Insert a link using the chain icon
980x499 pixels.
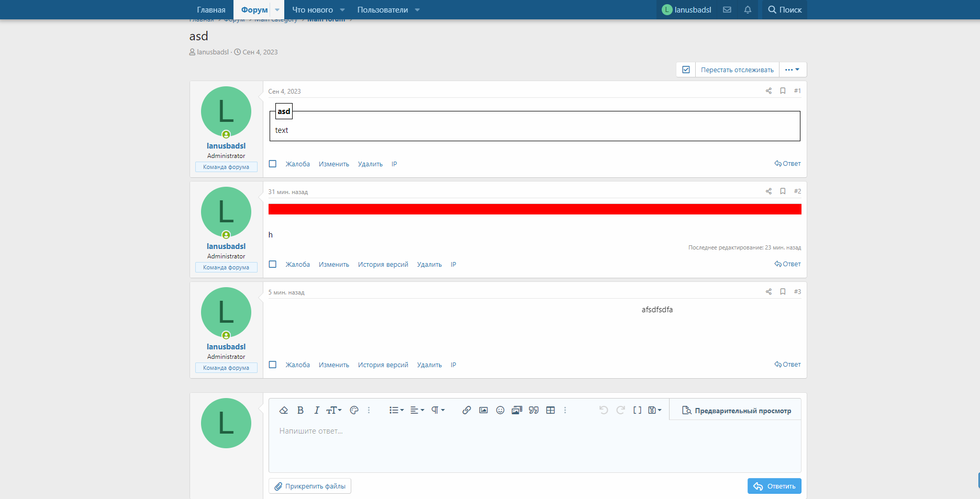coord(466,410)
